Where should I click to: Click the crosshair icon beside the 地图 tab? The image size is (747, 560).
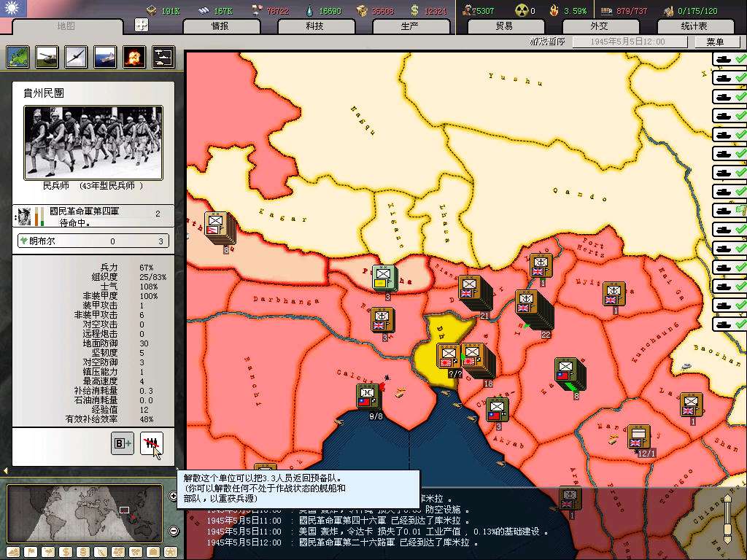pos(141,25)
